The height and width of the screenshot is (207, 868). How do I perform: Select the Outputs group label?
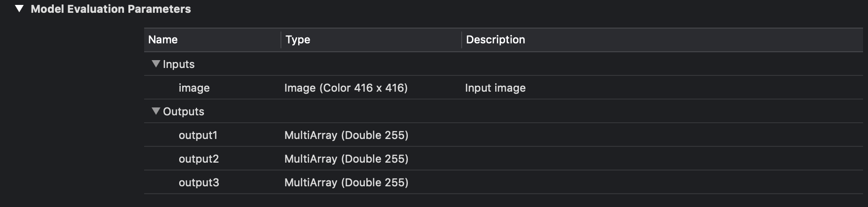[184, 111]
